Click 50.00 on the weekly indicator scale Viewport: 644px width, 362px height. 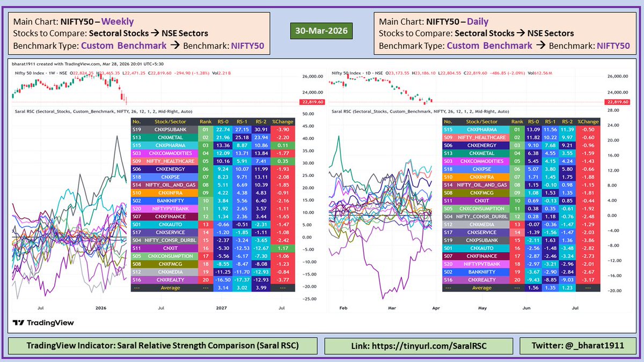[309, 114]
